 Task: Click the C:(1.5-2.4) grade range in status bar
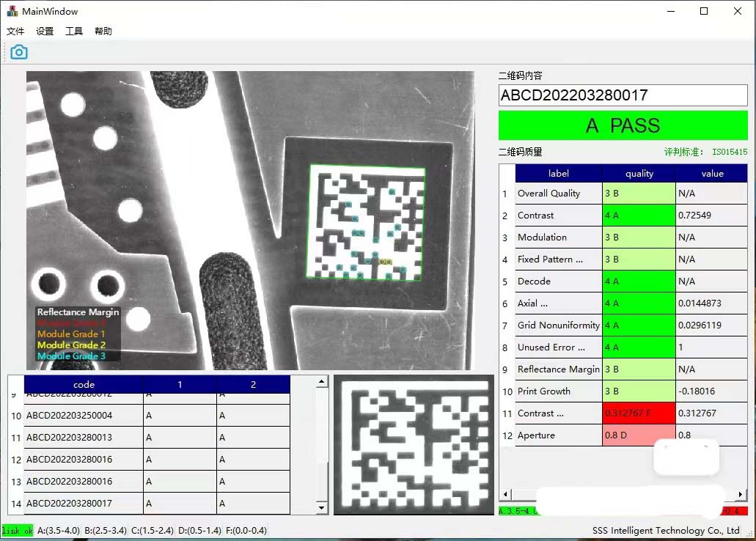click(x=153, y=531)
